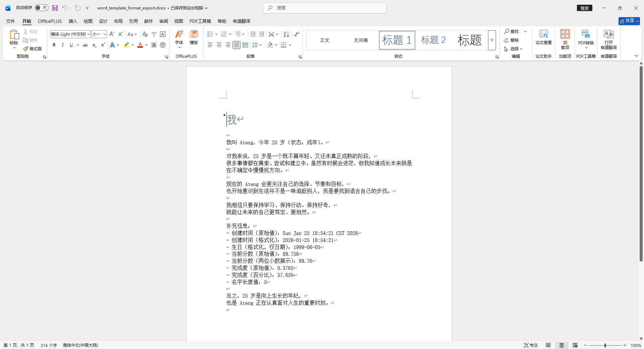Click the OfficePLUS 模板 icon
The image size is (644, 349).
point(194,37)
